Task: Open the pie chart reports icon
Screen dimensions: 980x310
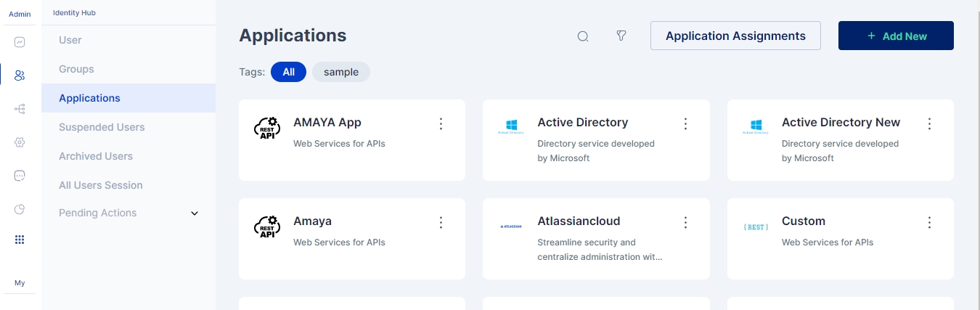Action: pos(20,209)
